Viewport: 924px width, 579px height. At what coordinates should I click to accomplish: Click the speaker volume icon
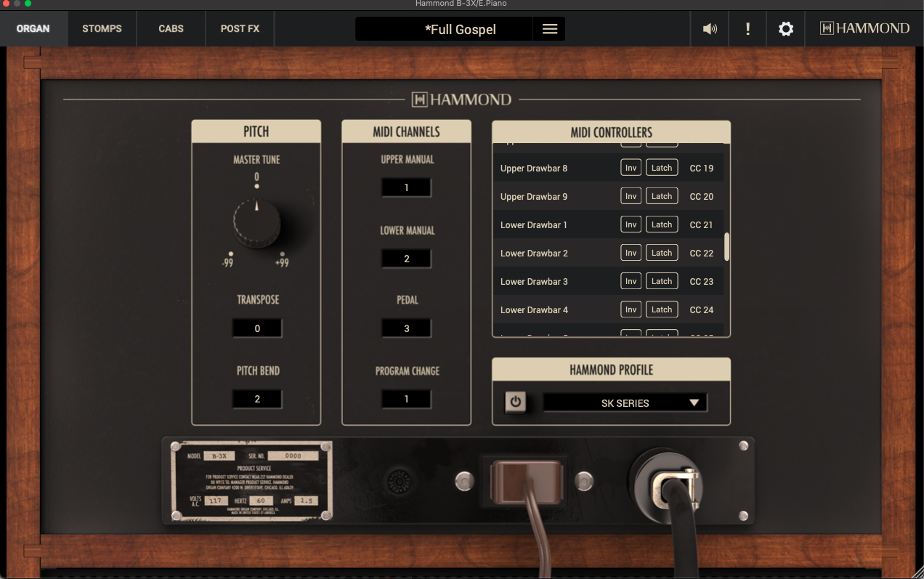coord(710,29)
